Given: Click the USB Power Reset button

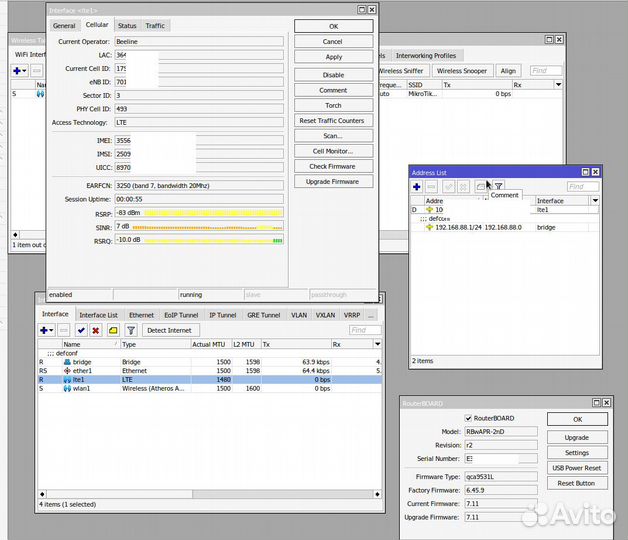Looking at the screenshot, I should tap(577, 468).
